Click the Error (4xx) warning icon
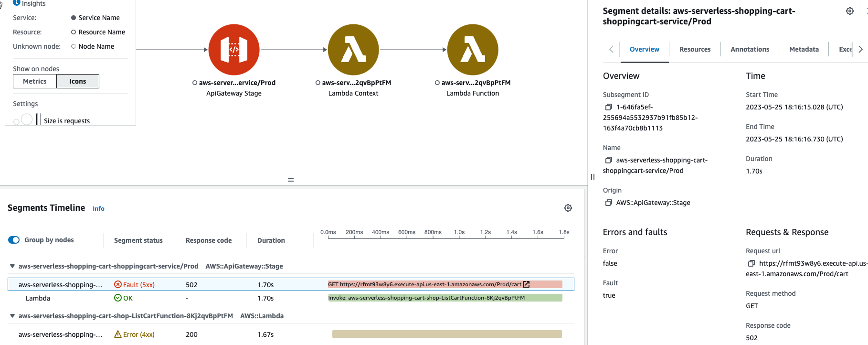The height and width of the screenshot is (345, 868). pos(118,334)
